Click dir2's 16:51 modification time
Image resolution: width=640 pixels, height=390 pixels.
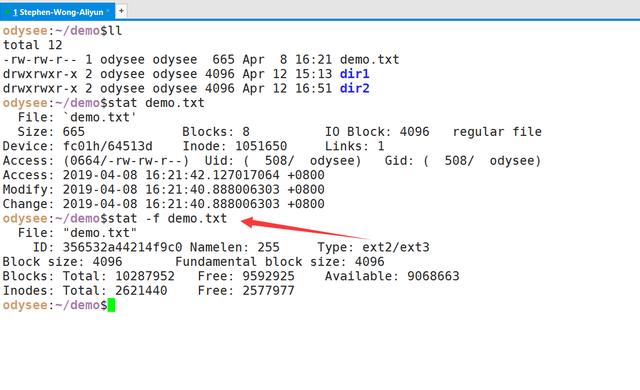pyautogui.click(x=313, y=89)
